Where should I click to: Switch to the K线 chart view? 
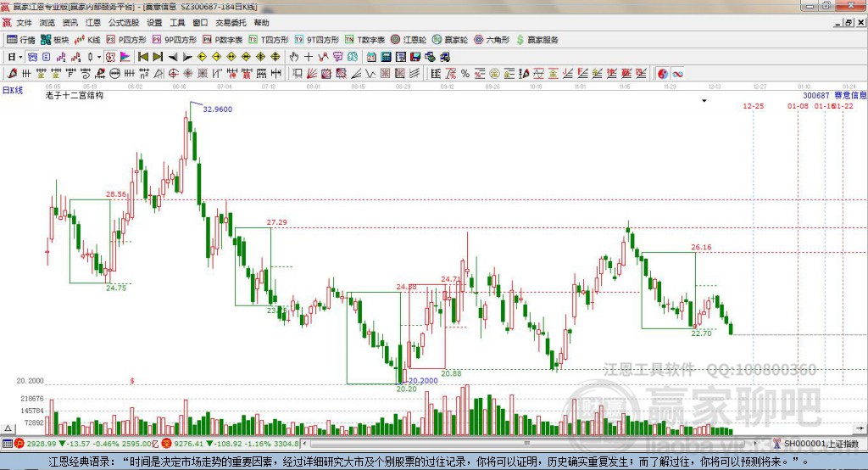(x=87, y=40)
